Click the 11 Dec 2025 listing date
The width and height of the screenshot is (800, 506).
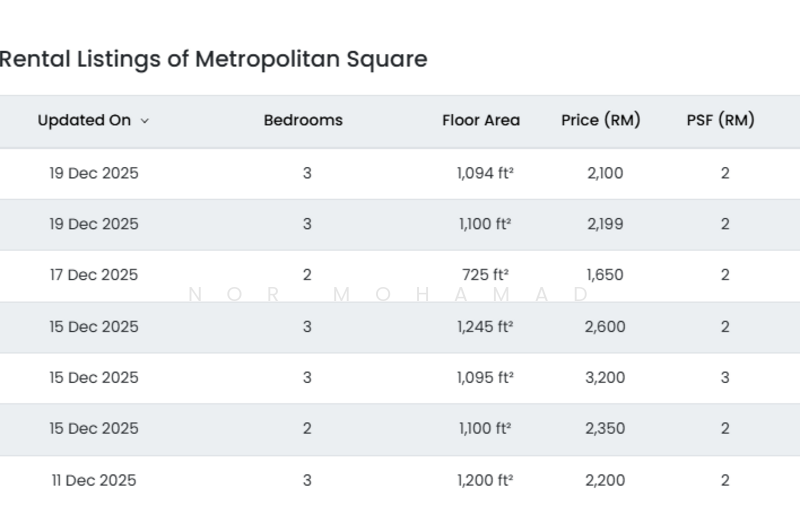(x=94, y=480)
